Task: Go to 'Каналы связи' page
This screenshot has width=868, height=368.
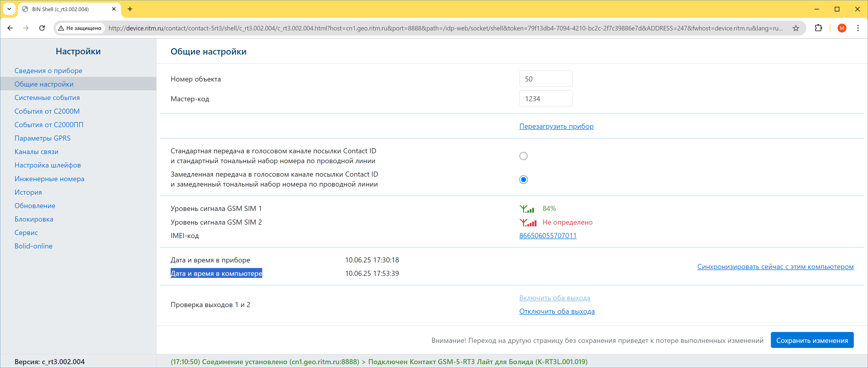Action: (37, 152)
